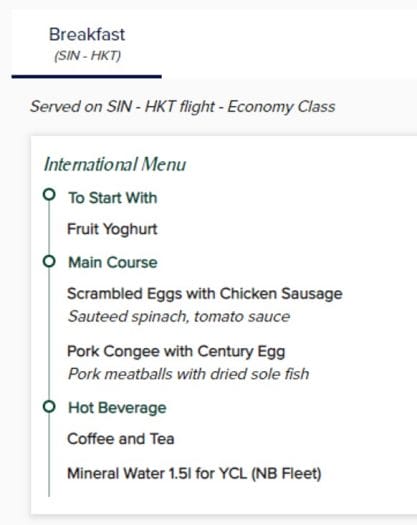The height and width of the screenshot is (525, 417).
Task: Open the To Start With section heading
Action: 113,198
